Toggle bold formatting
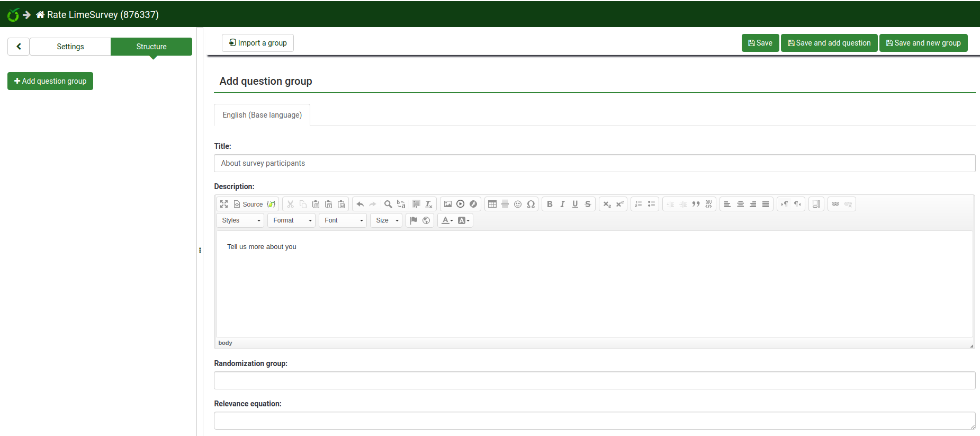This screenshot has width=980, height=436. tap(550, 204)
